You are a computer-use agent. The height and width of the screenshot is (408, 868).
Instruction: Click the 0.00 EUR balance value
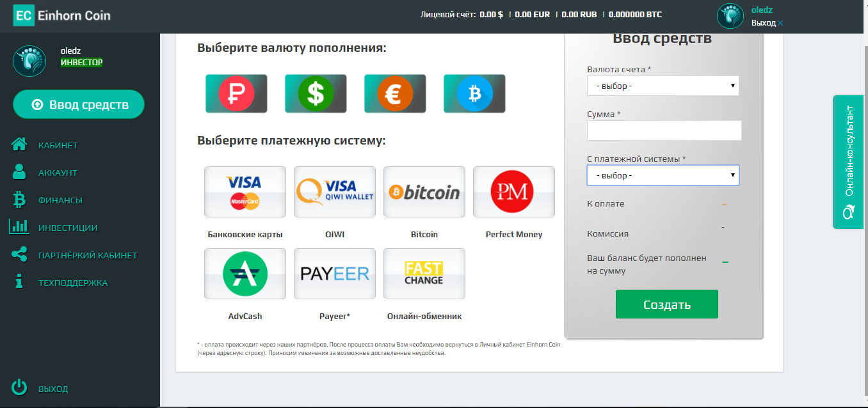(x=533, y=14)
